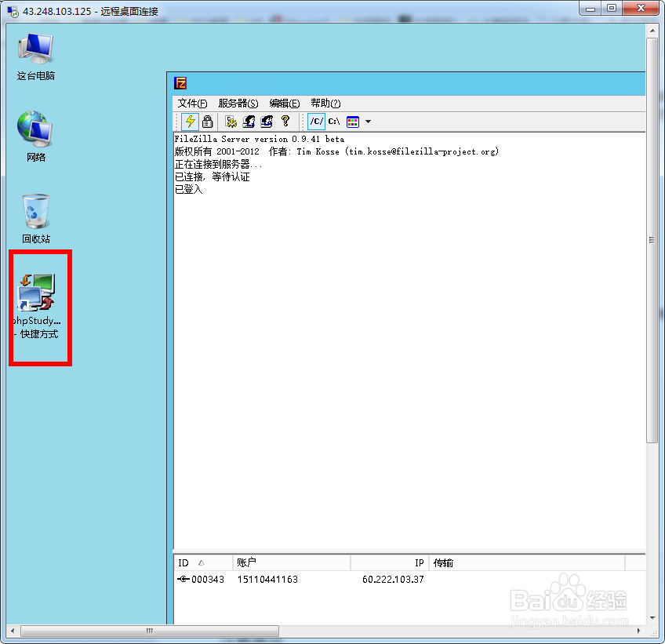Image resolution: width=665 pixels, height=644 pixels.
Task: Click the log line 正在连接到服务器...
Action: click(x=218, y=164)
